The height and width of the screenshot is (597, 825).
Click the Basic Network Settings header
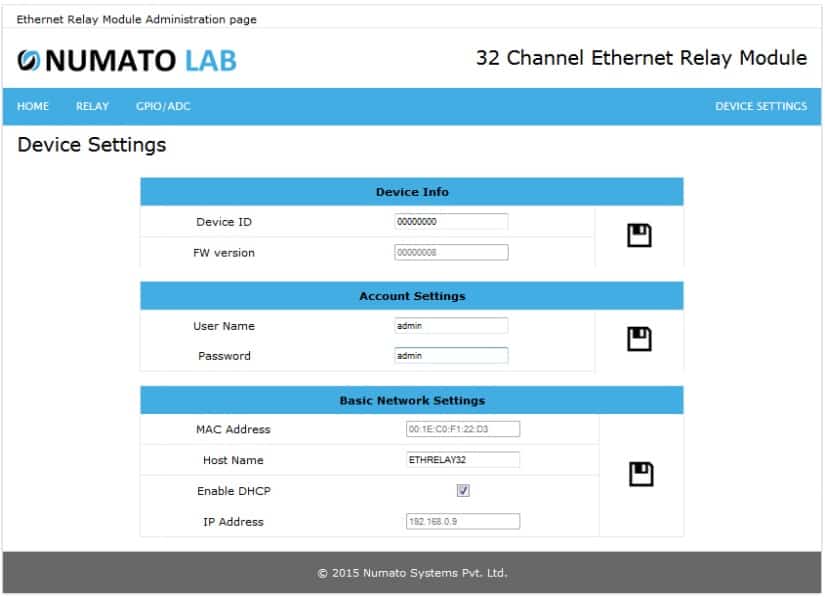412,400
